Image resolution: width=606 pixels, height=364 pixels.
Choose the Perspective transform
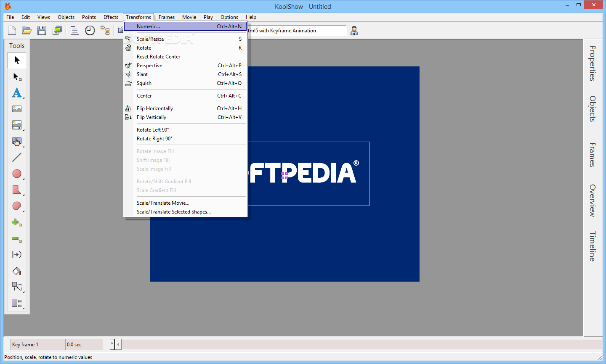click(185, 66)
